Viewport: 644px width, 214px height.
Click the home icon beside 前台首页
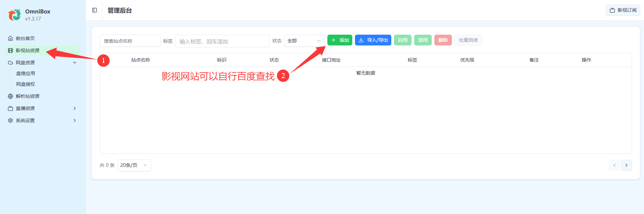coord(10,38)
